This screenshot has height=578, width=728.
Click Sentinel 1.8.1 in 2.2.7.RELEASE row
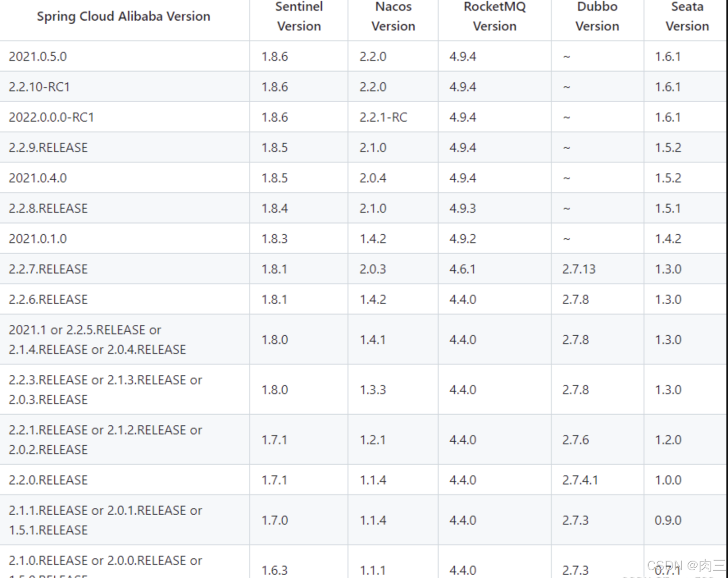pos(275,269)
